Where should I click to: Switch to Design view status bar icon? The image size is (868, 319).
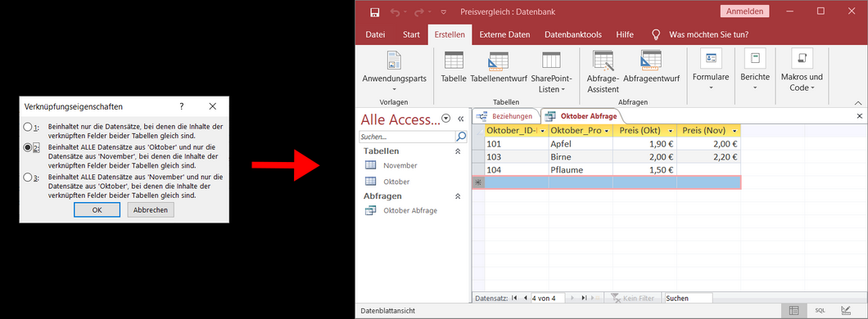(845, 311)
